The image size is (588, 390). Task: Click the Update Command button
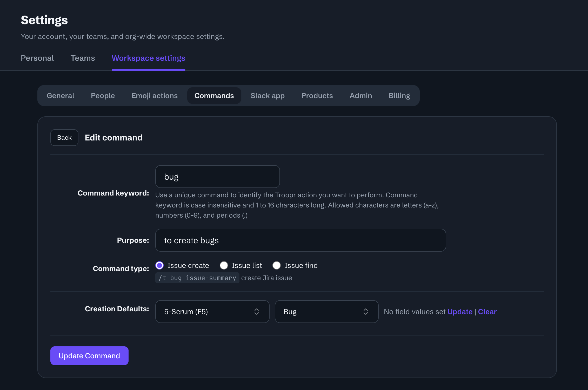coord(89,356)
